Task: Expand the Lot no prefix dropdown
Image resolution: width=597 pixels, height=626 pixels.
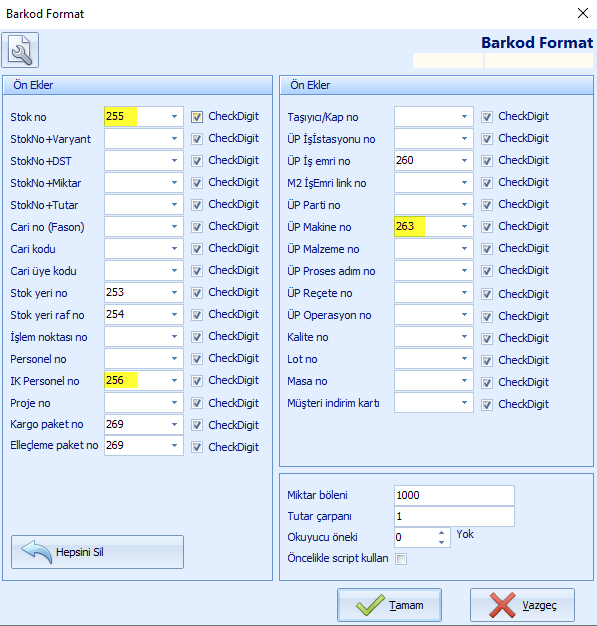Action: coord(464,359)
